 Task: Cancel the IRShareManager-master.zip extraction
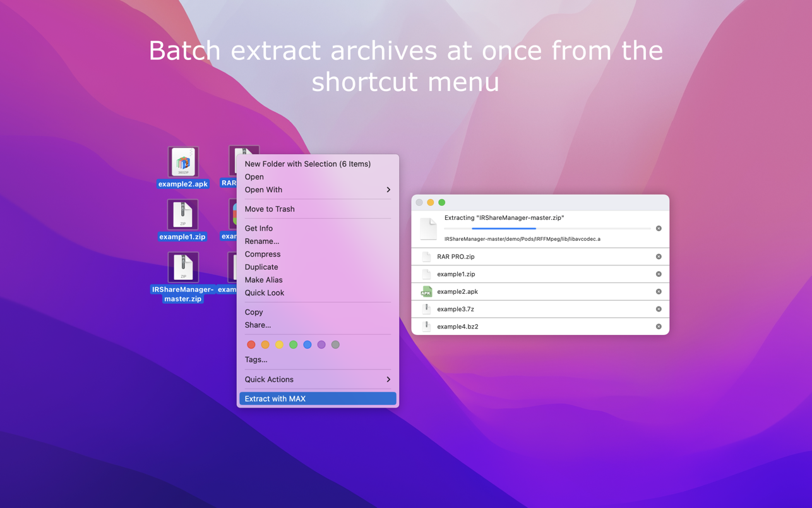pyautogui.click(x=659, y=228)
